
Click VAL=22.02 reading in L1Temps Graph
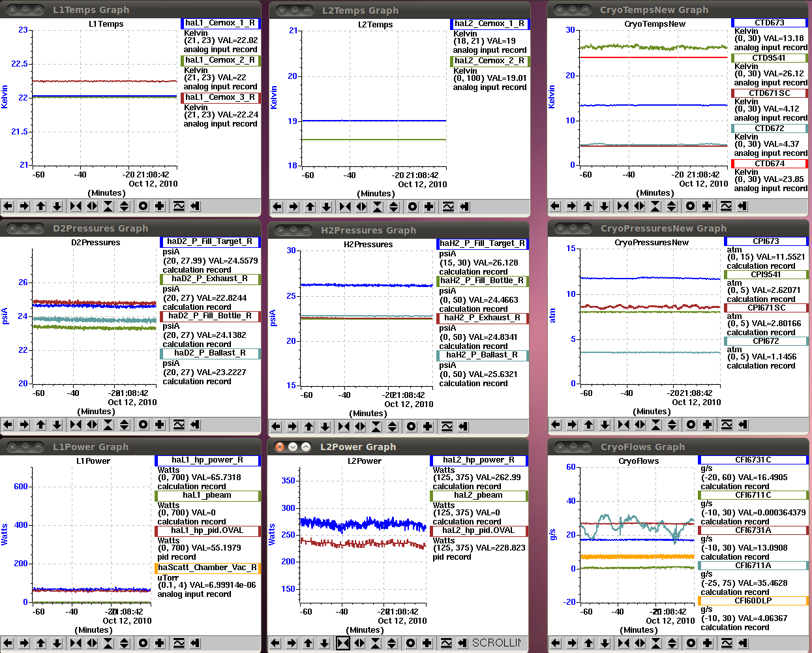(238, 40)
